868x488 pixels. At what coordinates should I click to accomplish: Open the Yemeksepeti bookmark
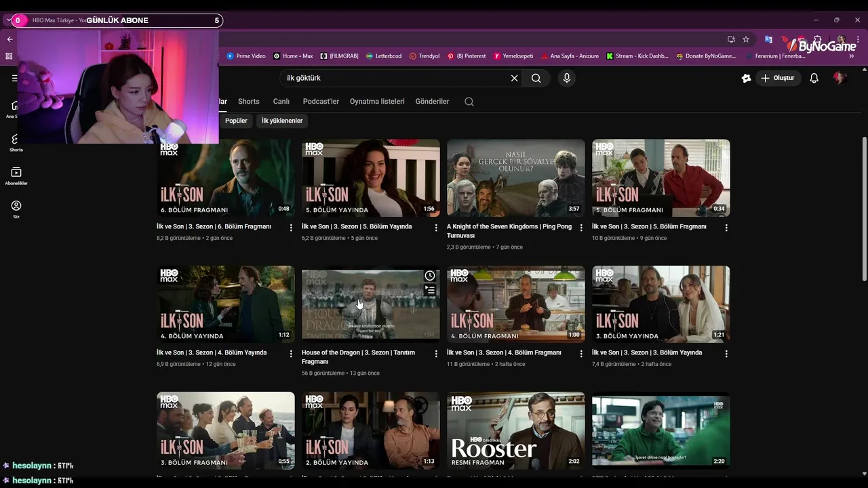click(x=513, y=56)
